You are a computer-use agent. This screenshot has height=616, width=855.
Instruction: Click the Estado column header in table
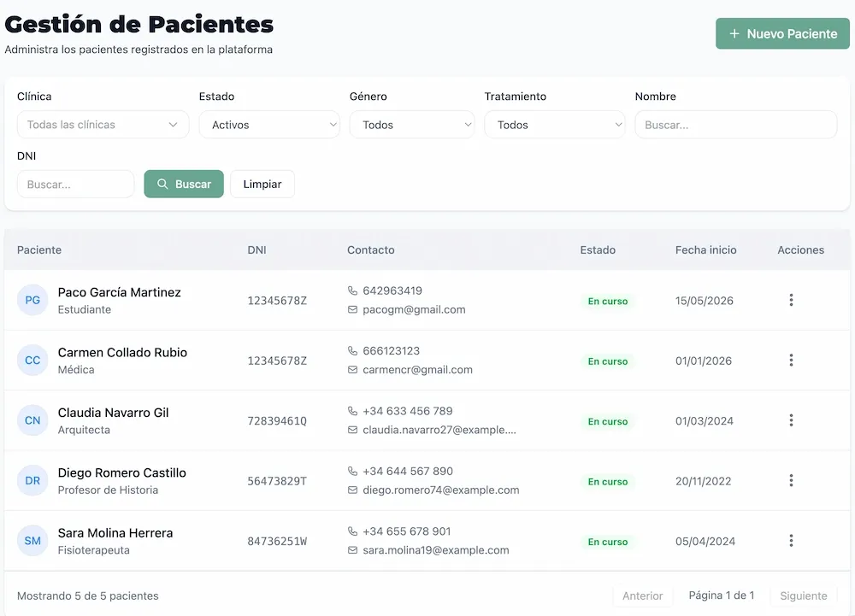(x=598, y=250)
